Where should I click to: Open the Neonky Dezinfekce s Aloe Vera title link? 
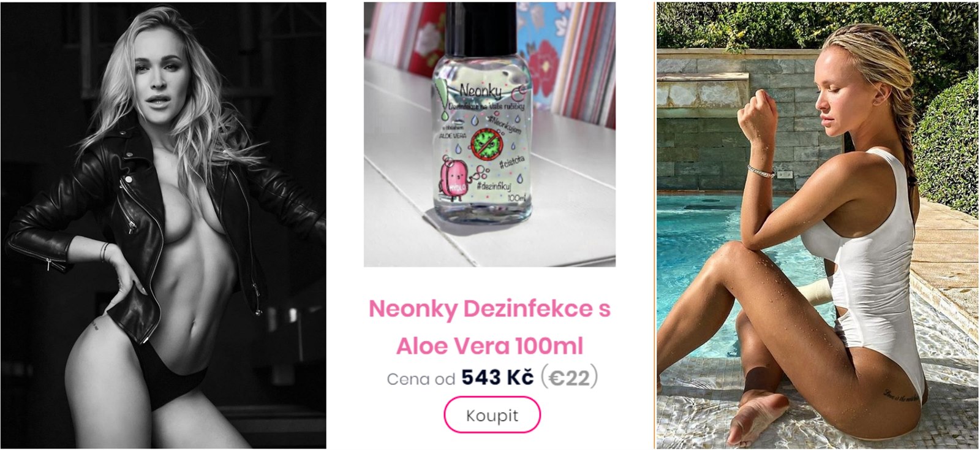coord(489,327)
